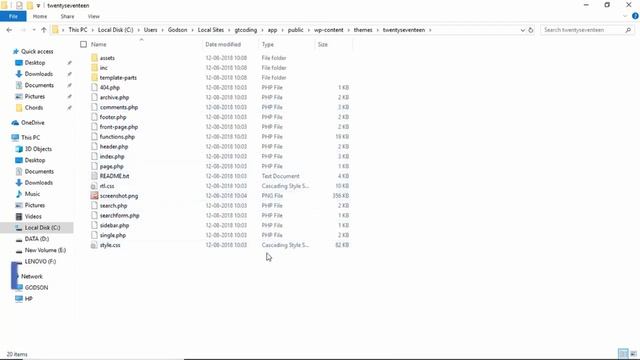Expand breadcrumb arrow after This PC
This screenshot has height=360, width=640.
pos(92,30)
